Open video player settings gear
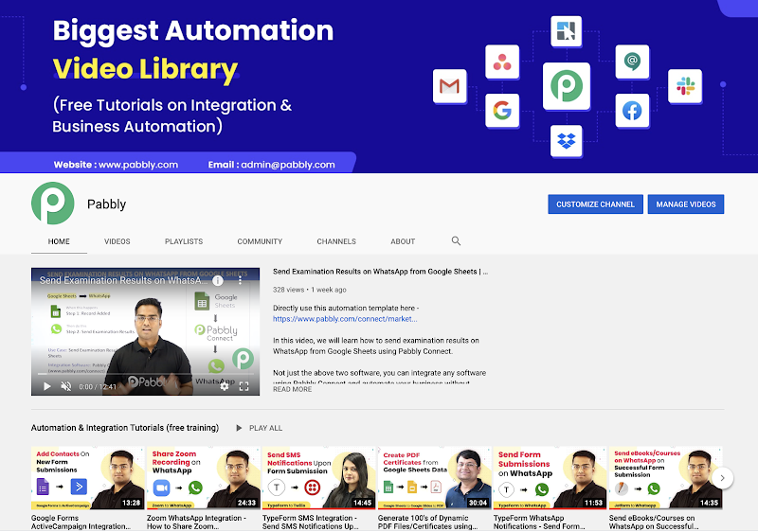 click(x=225, y=386)
